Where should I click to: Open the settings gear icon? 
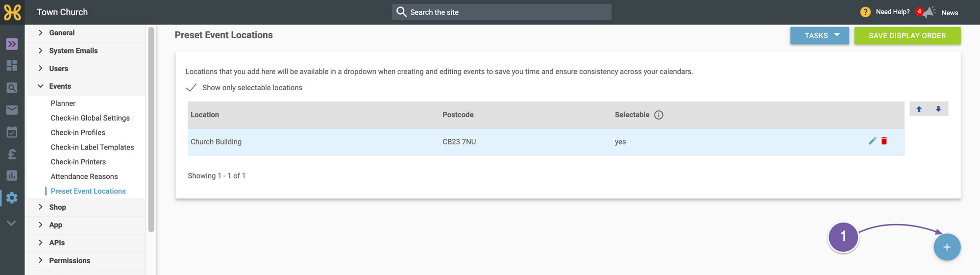click(12, 198)
